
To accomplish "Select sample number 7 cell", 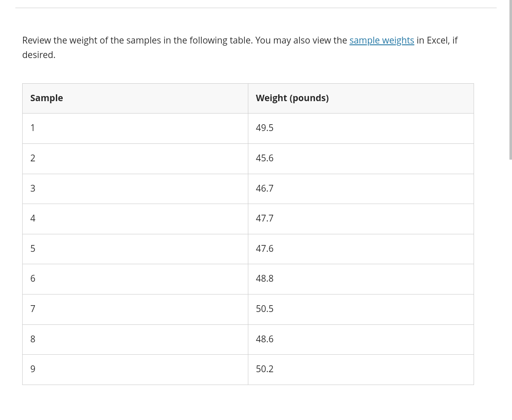I will click(135, 309).
